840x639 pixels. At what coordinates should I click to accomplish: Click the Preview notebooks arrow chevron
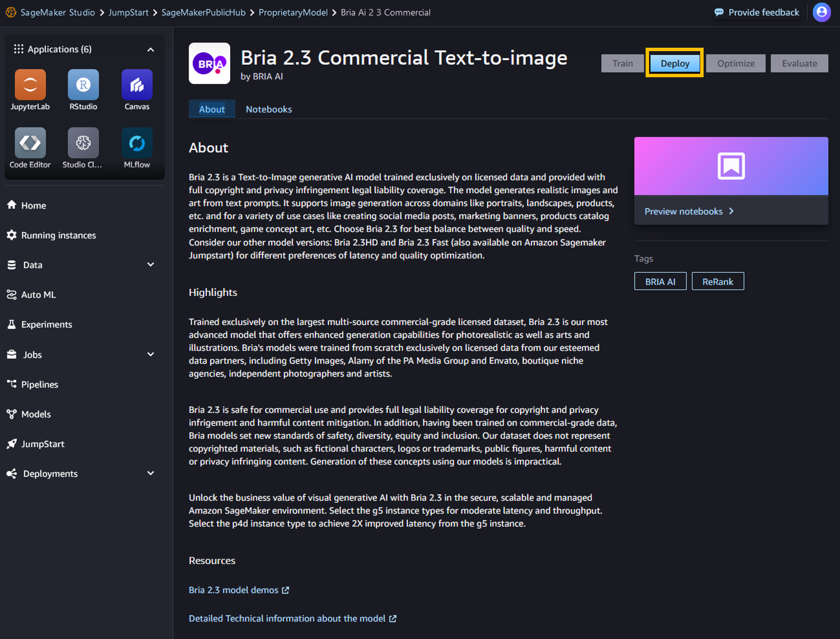point(731,211)
